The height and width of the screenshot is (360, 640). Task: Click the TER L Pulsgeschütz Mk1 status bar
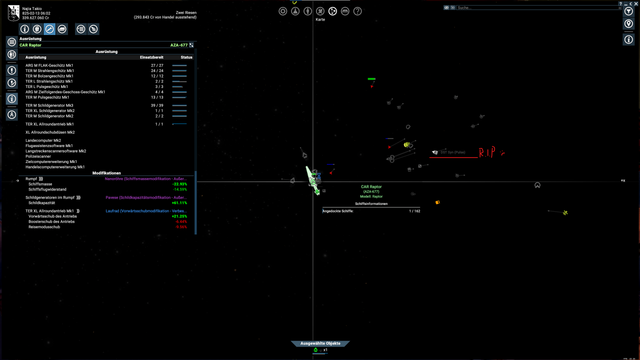click(x=179, y=87)
